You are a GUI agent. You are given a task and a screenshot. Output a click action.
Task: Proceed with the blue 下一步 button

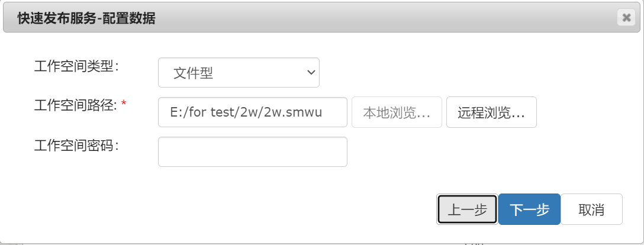pos(529,209)
